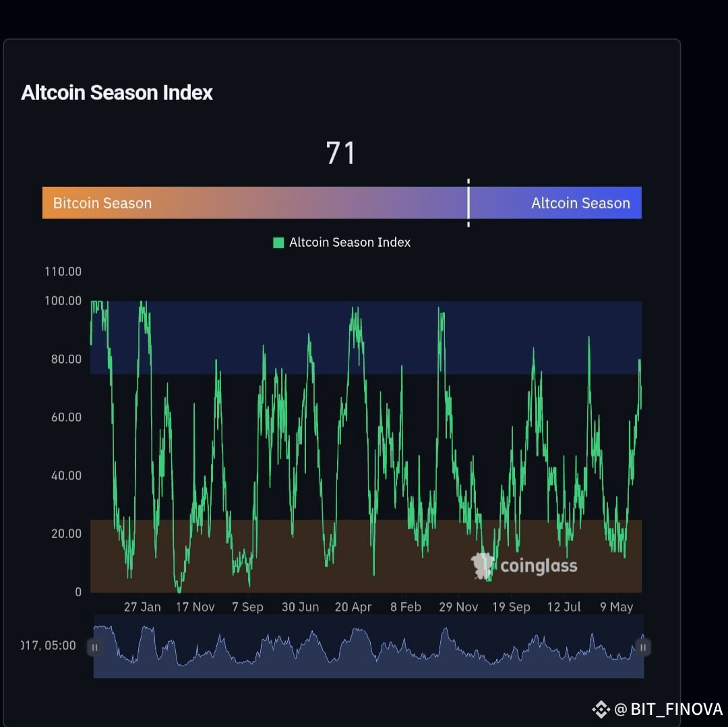The height and width of the screenshot is (727, 728).
Task: Click the 40.00 y-axis label
Action: point(66,475)
